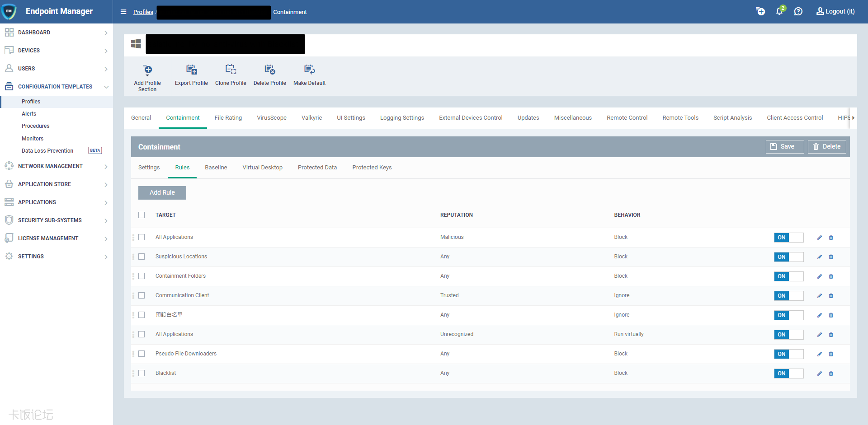Toggle ON switch for Communication Client rule
868x425 pixels.
point(788,296)
